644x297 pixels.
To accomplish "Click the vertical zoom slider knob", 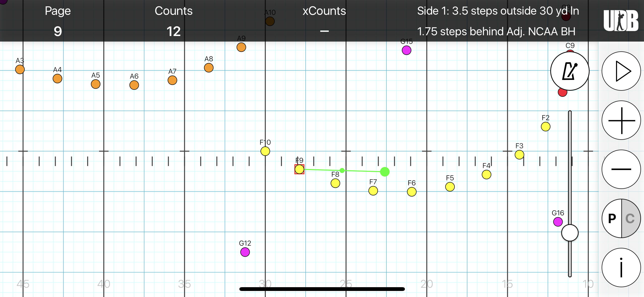I will coord(570,233).
